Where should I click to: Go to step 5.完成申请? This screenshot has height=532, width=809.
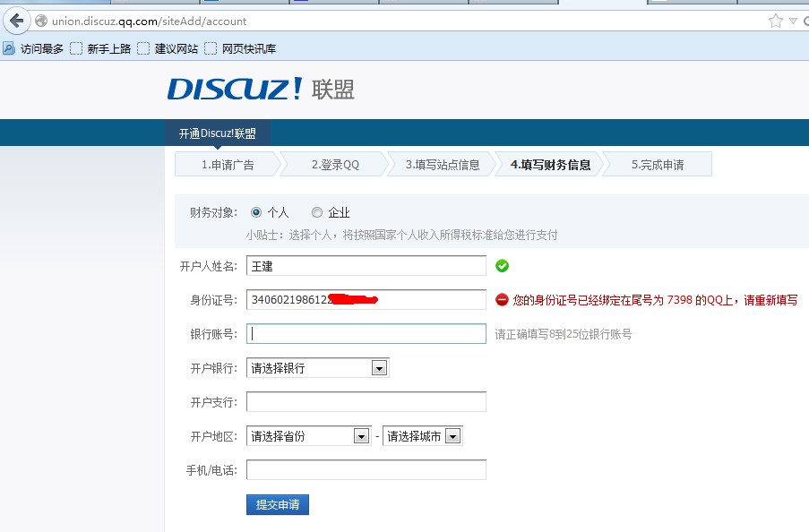point(658,165)
